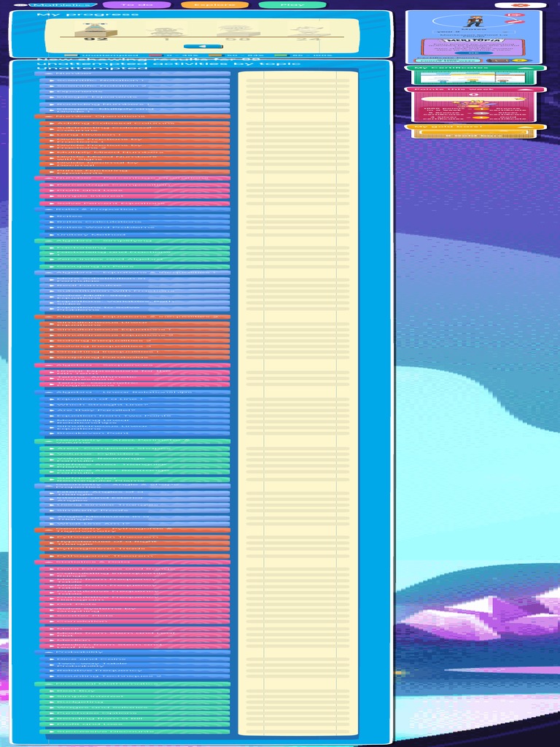This screenshot has height=747, width=560.
Task: Click play arrow beside Graphing Parabolas
Action: [52, 357]
